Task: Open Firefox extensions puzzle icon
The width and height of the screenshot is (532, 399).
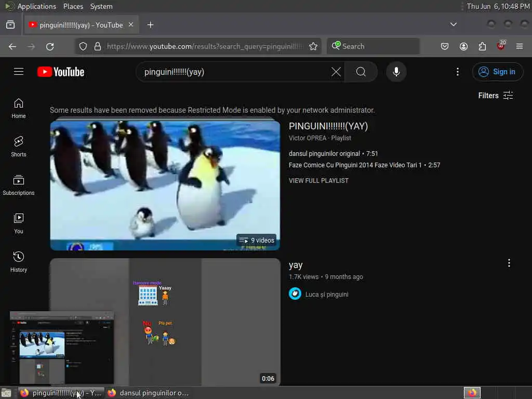Action: (482, 46)
